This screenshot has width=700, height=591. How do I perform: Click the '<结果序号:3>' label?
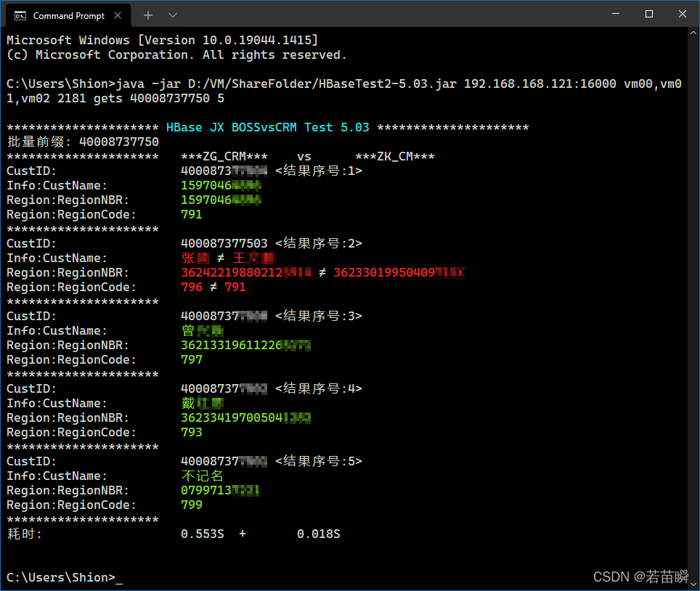tap(319, 316)
